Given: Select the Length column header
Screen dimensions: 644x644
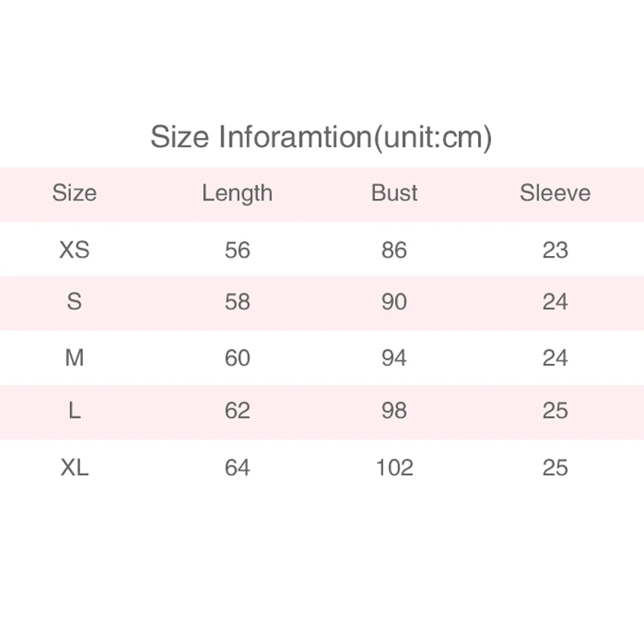Looking at the screenshot, I should 237,193.
